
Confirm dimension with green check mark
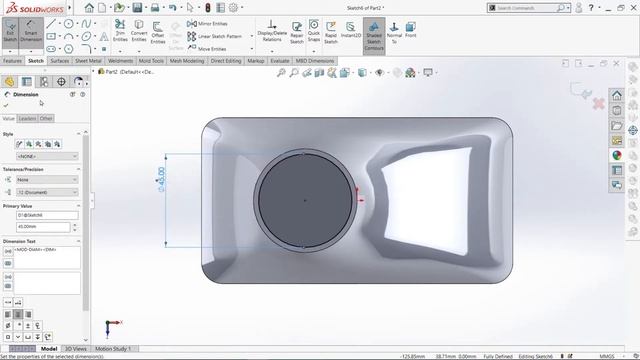pos(6,105)
